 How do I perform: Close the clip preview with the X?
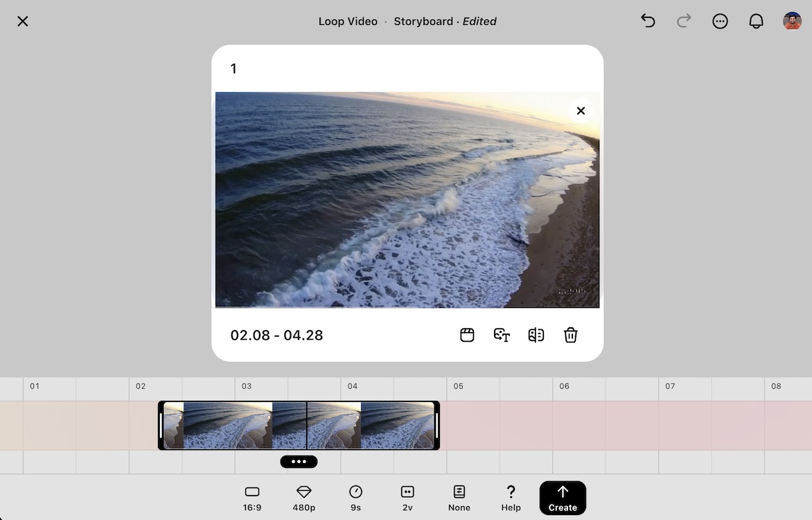coord(581,110)
